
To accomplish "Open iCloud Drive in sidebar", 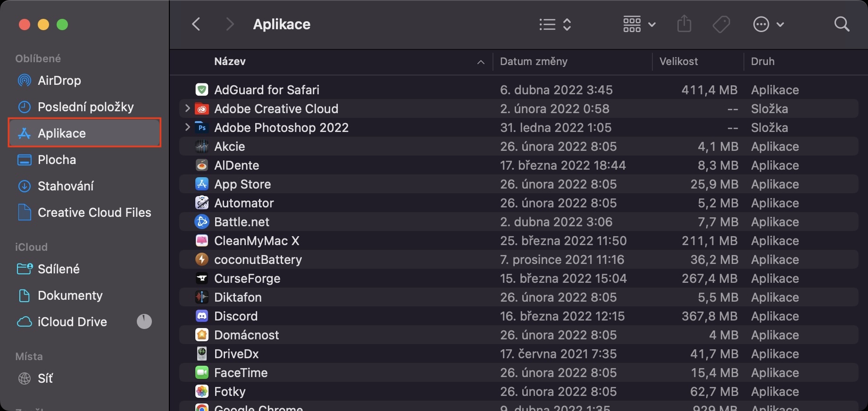I will [72, 322].
